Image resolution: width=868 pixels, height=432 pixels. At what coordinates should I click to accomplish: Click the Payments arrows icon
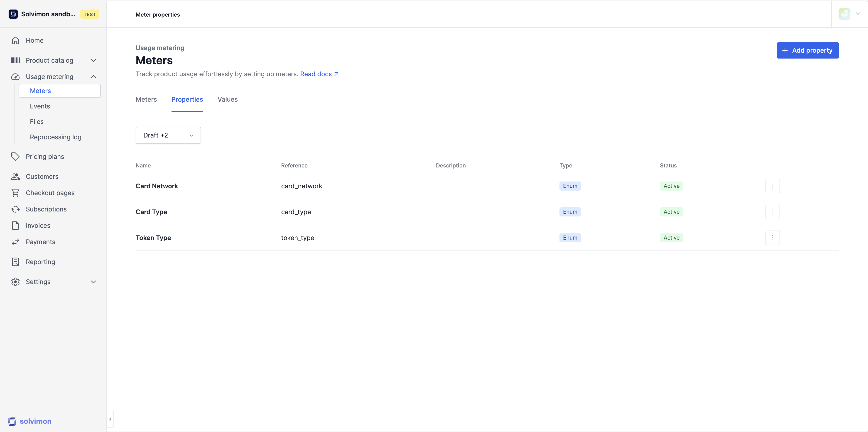pyautogui.click(x=15, y=242)
